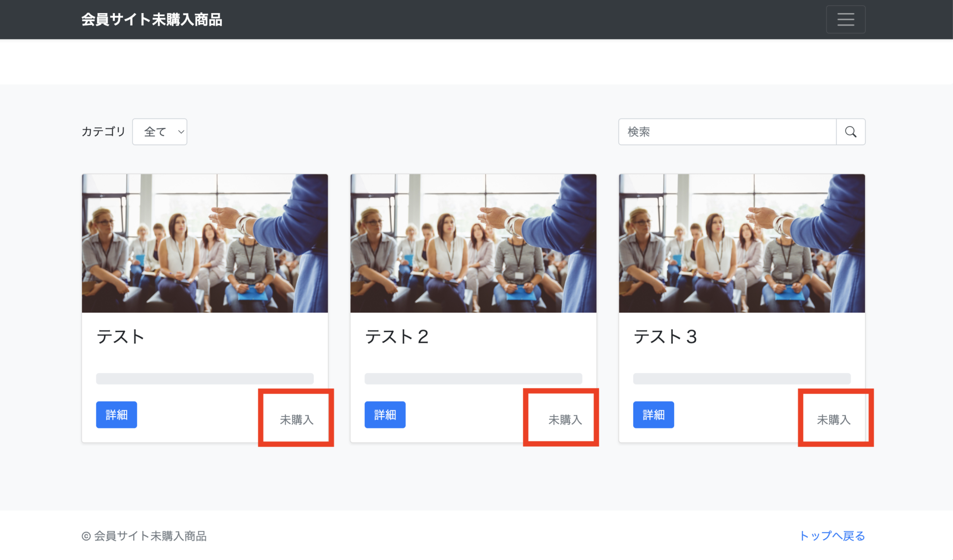953x560 pixels.
Task: Click 詳細 button on テスト３ card
Action: click(x=653, y=414)
